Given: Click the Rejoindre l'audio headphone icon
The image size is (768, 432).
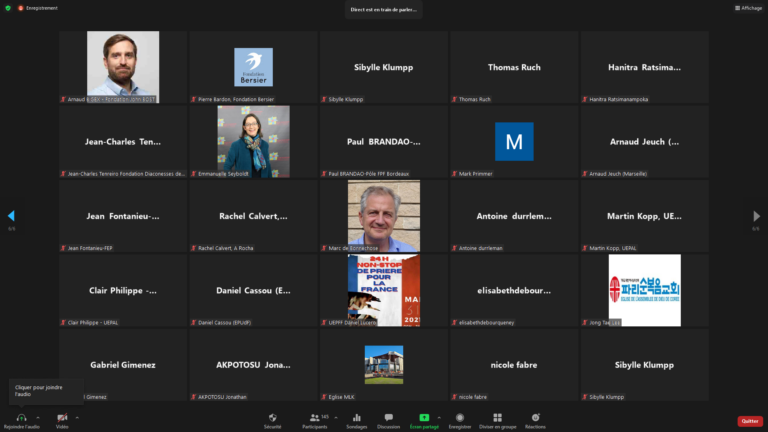Looking at the screenshot, I should coord(21,417).
